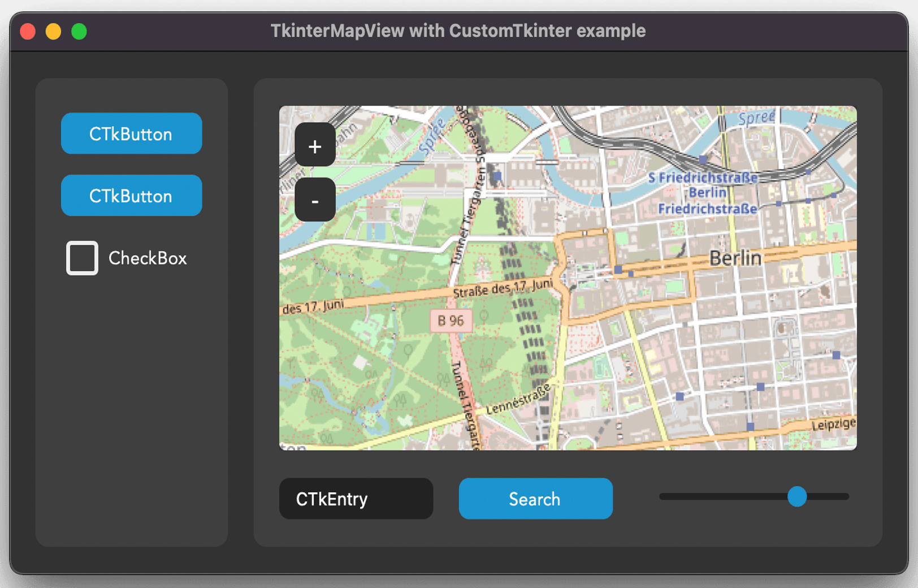Image resolution: width=918 pixels, height=588 pixels.
Task: Click the "Berlin" label on the map
Action: 735,258
